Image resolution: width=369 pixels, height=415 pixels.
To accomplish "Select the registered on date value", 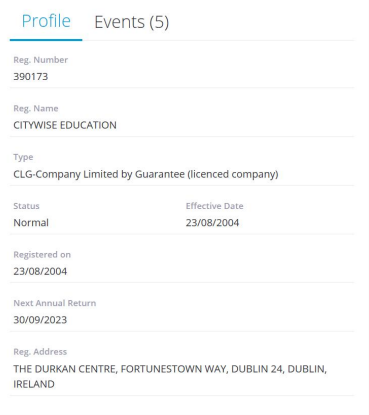I will point(40,271).
